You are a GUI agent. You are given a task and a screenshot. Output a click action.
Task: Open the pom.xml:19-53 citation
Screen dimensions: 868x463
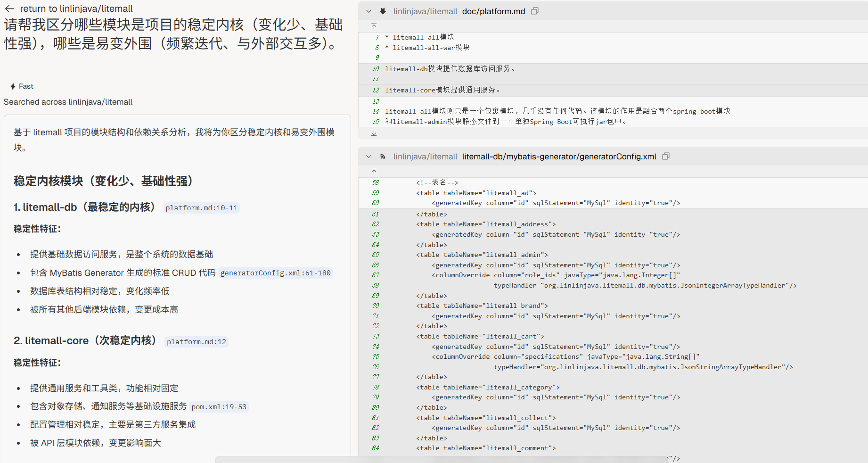[x=219, y=407]
